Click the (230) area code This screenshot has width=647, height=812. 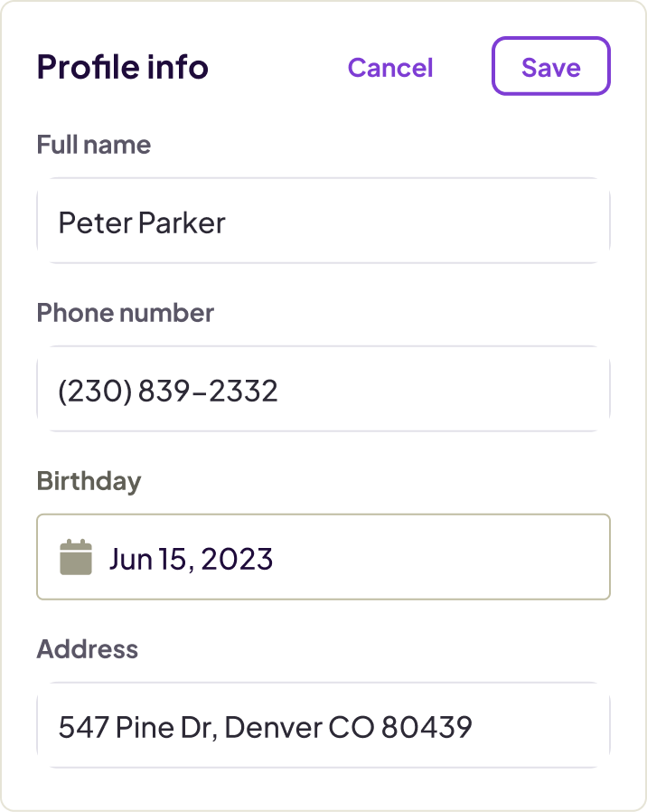(x=95, y=391)
